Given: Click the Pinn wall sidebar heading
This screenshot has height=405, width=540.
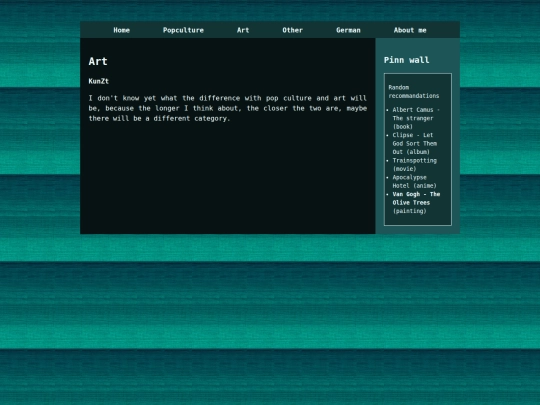Looking at the screenshot, I should pyautogui.click(x=406, y=60).
